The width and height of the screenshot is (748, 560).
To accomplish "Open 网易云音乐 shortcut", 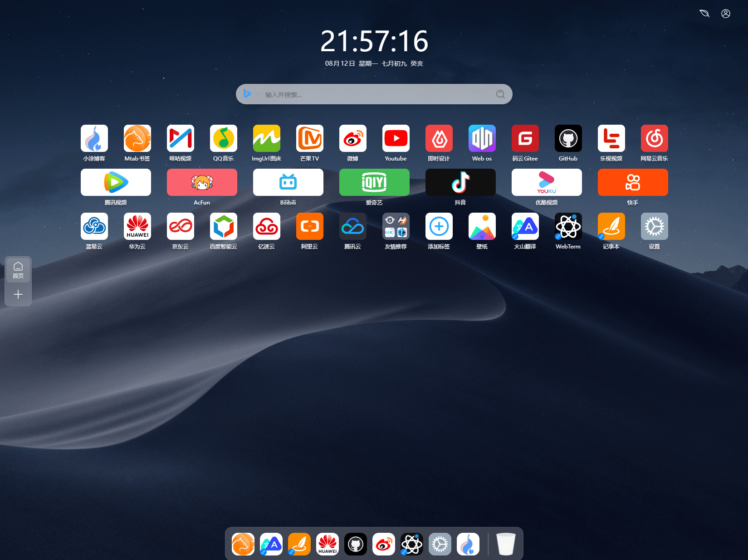I will coord(655,138).
